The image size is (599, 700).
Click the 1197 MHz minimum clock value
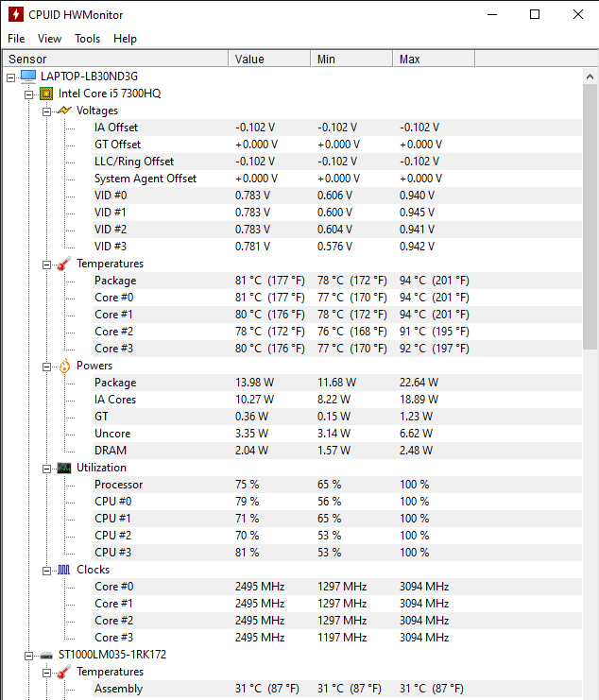[342, 638]
